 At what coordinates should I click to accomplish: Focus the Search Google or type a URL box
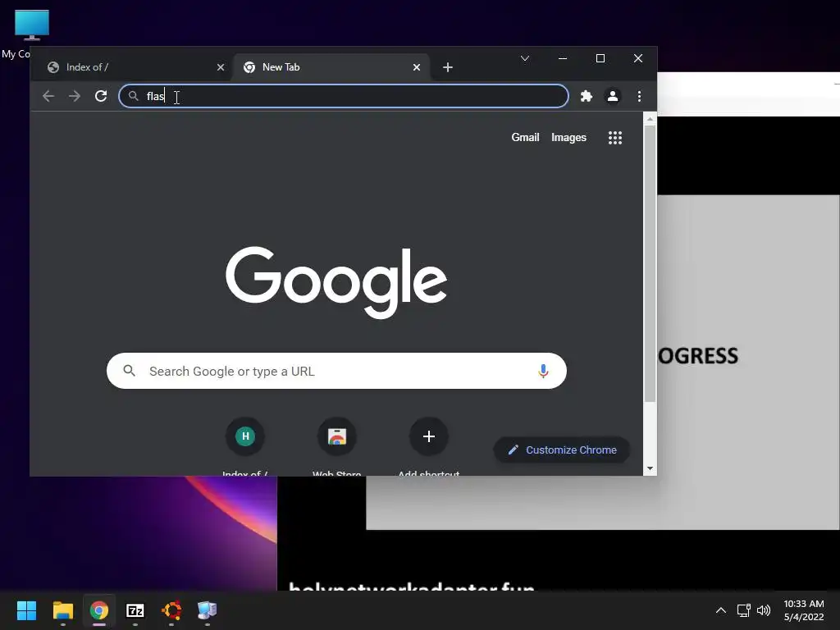pos(336,371)
